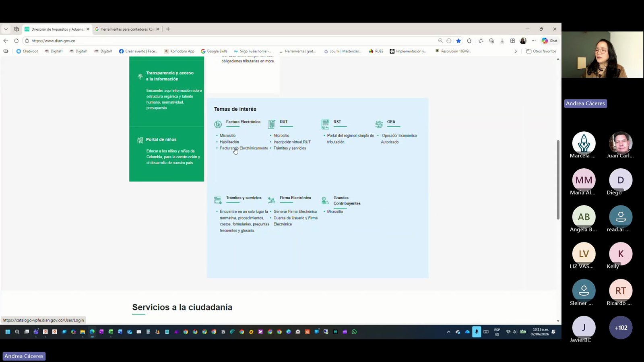The image size is (644, 362).
Task: Open browser downloads icon
Action: click(502, 41)
